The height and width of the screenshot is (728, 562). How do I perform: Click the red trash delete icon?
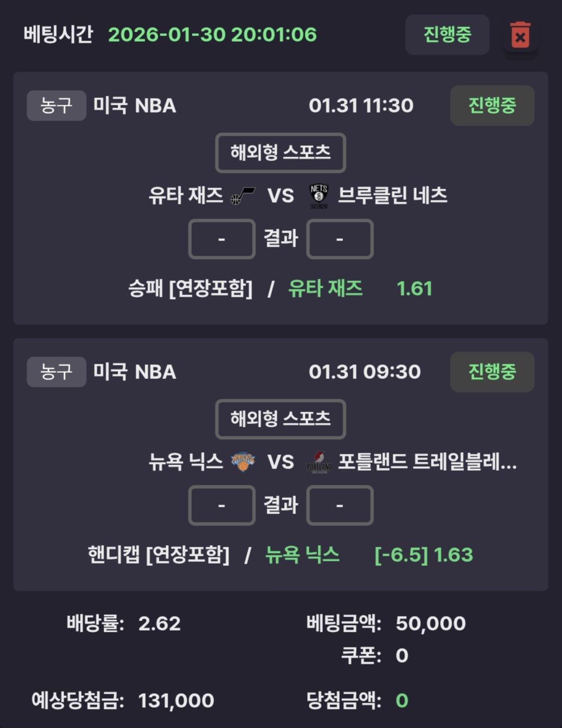[520, 35]
